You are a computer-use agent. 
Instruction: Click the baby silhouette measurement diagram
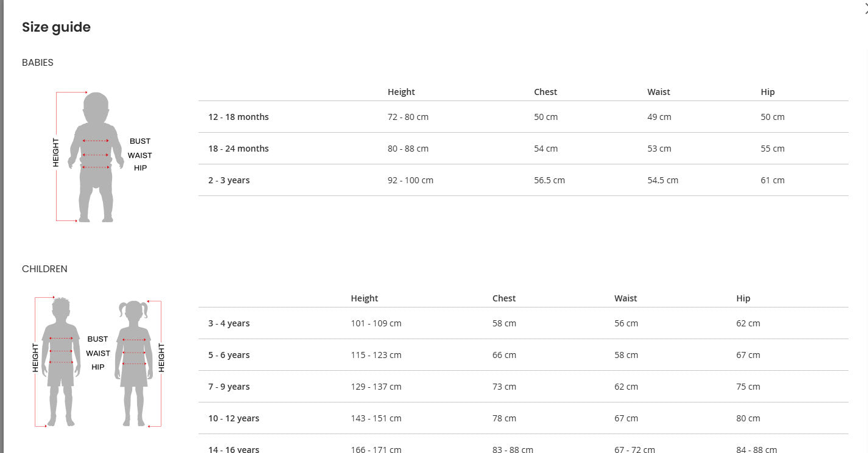[96, 157]
